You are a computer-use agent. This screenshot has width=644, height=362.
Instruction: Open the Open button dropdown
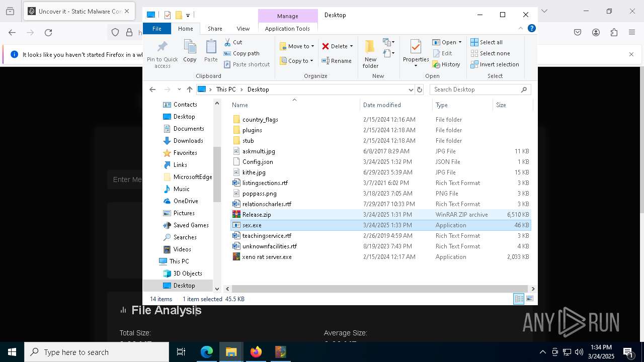click(460, 42)
